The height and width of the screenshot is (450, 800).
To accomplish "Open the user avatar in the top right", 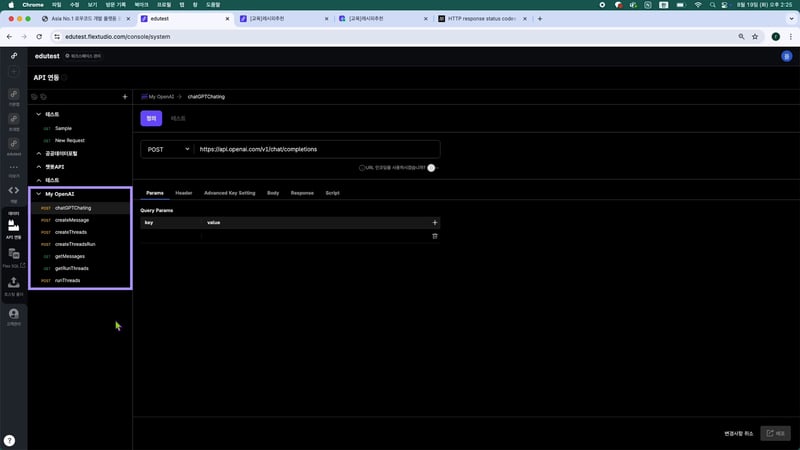I will [786, 57].
